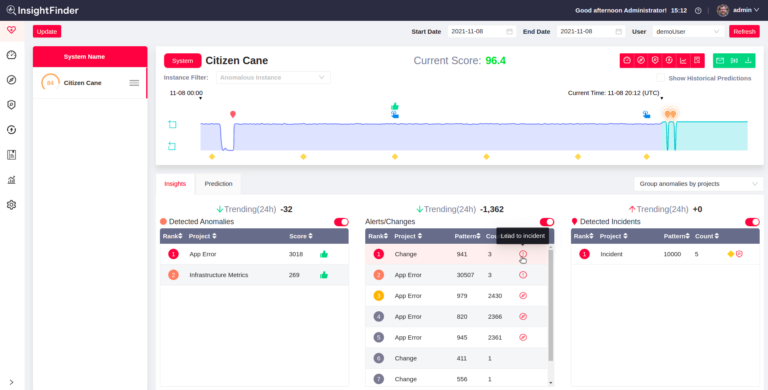The height and width of the screenshot is (390, 768).
Task: Click the shield icon in the red toolbar
Action: pyautogui.click(x=655, y=61)
